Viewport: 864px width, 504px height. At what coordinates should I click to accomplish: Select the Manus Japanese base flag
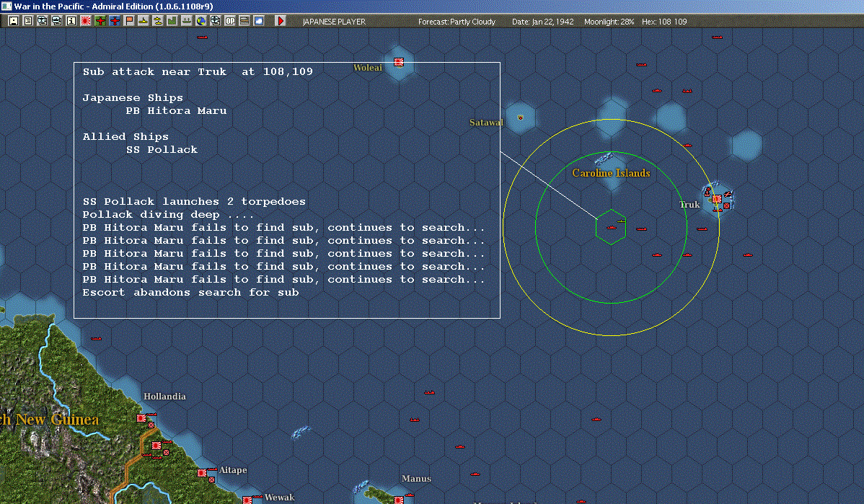click(398, 500)
